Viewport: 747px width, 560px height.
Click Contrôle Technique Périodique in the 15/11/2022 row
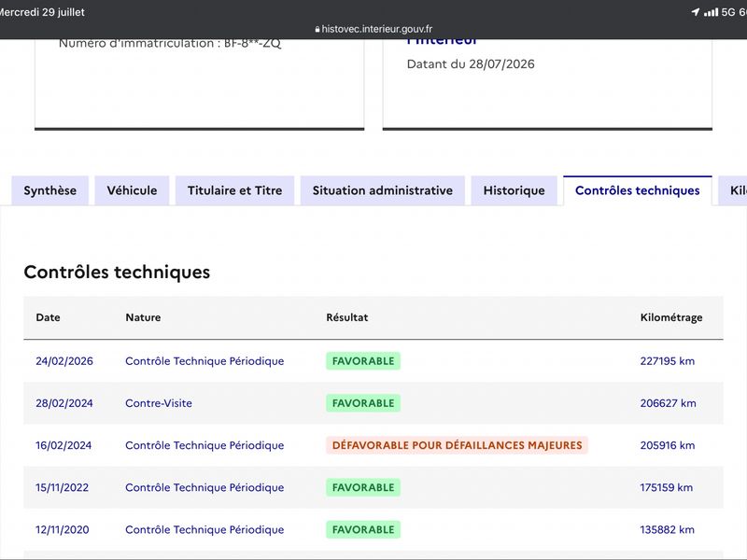pyautogui.click(x=204, y=487)
